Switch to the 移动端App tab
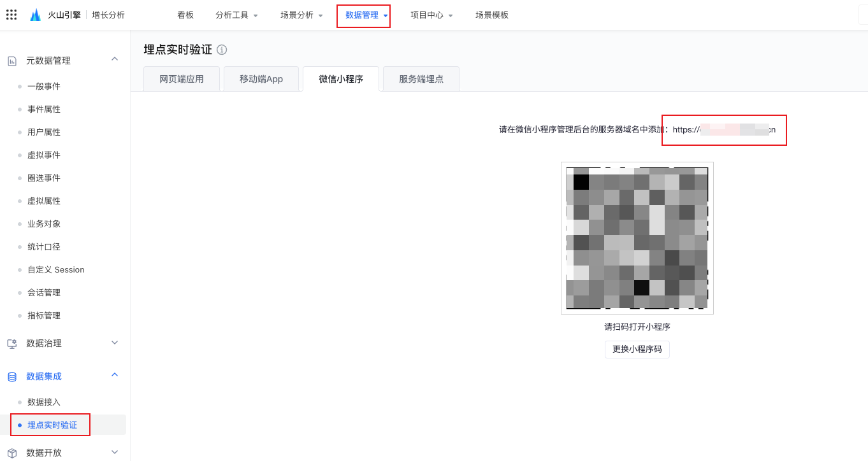Viewport: 868px width, 461px height. pyautogui.click(x=261, y=79)
